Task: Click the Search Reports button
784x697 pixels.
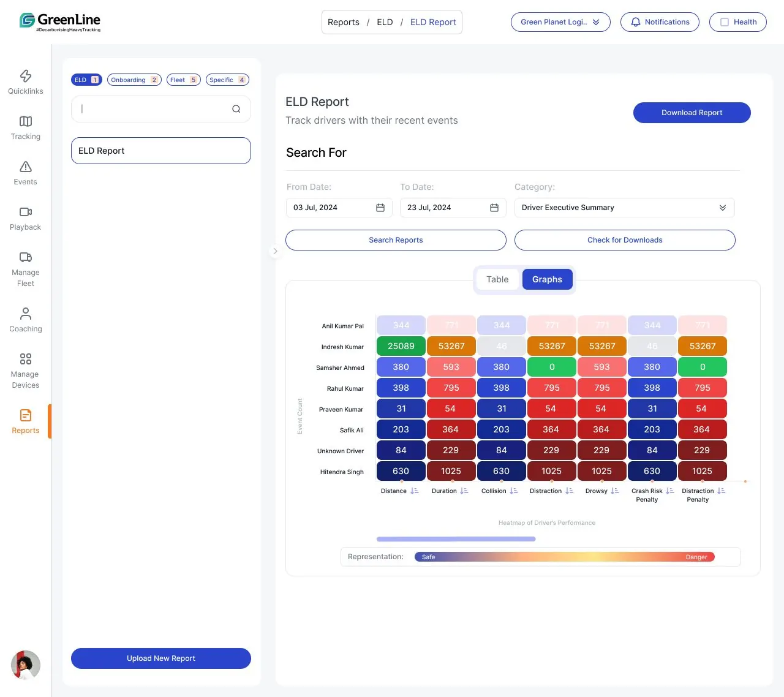Action: [396, 240]
